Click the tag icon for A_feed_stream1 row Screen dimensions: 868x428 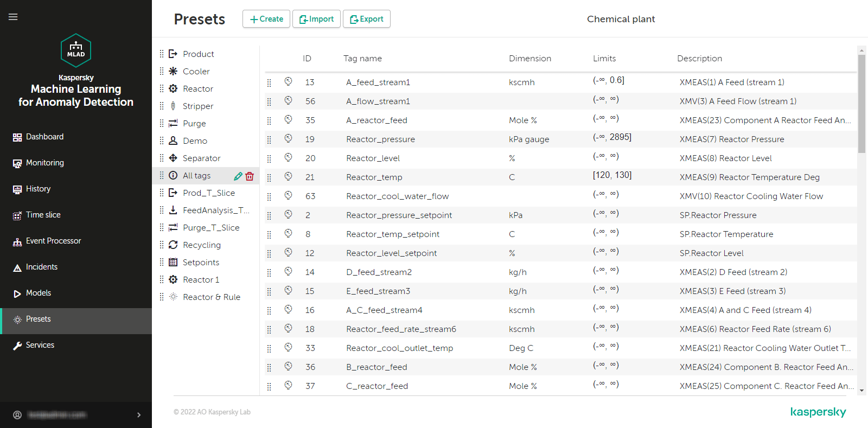(288, 81)
